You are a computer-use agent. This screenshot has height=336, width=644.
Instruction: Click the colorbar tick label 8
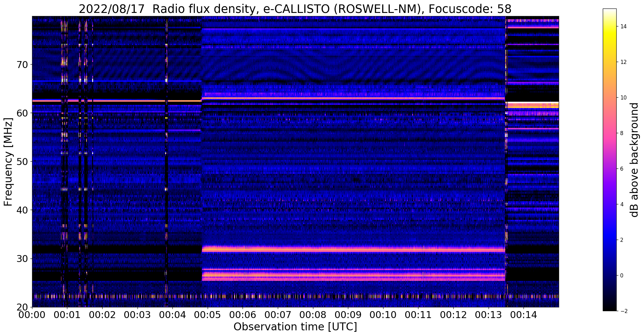[x=621, y=133]
